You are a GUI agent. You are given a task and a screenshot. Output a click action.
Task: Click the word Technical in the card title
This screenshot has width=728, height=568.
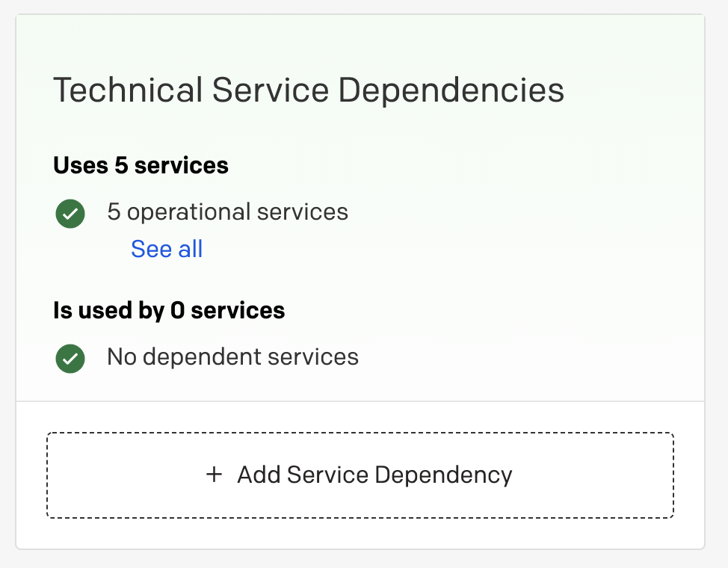(x=128, y=91)
